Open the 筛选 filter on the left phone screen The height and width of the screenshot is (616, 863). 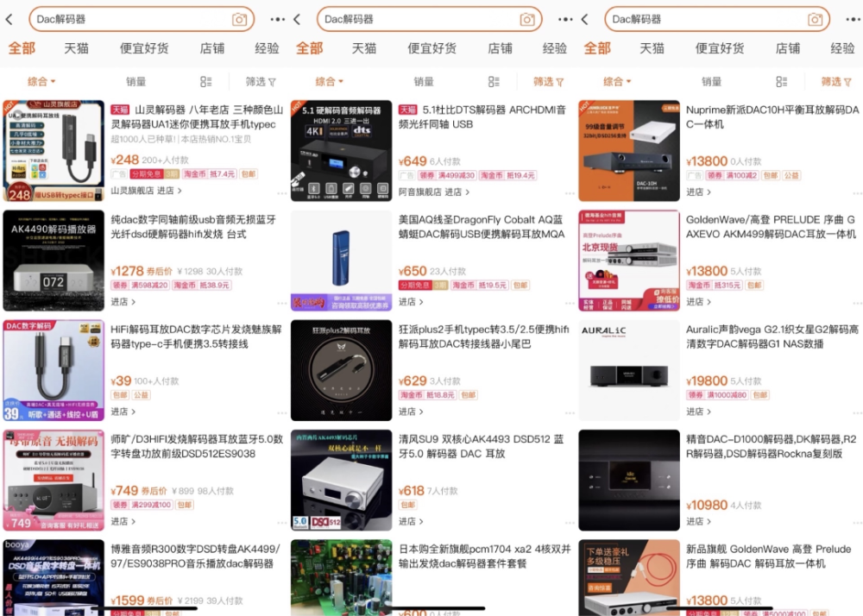[261, 81]
